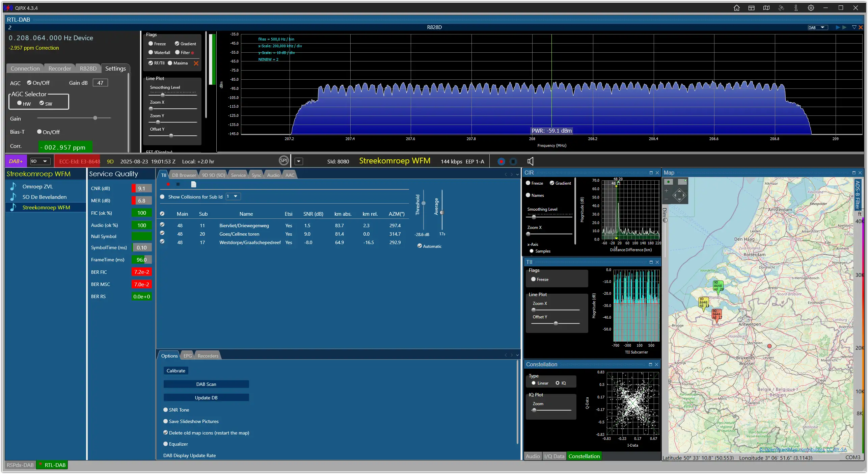Click the SPI round icon
The height and width of the screenshot is (474, 868).
[284, 161]
